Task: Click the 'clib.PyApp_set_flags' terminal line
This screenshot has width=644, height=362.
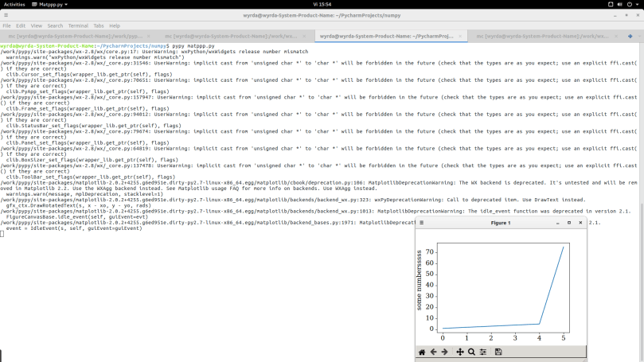Action: coord(88,91)
